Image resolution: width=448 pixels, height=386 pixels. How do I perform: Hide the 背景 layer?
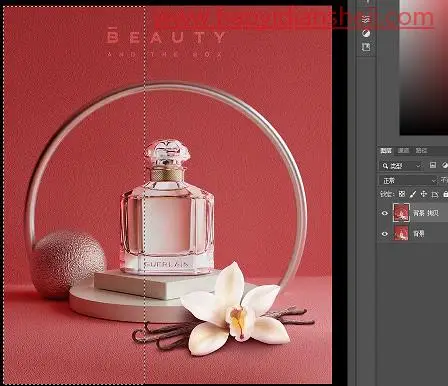pyautogui.click(x=385, y=234)
